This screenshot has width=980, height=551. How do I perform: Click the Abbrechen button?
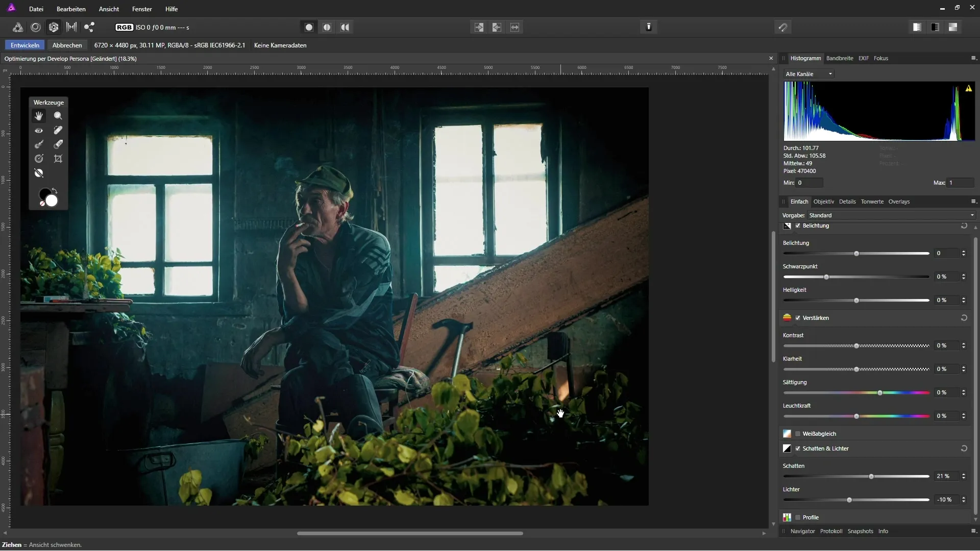pos(67,45)
